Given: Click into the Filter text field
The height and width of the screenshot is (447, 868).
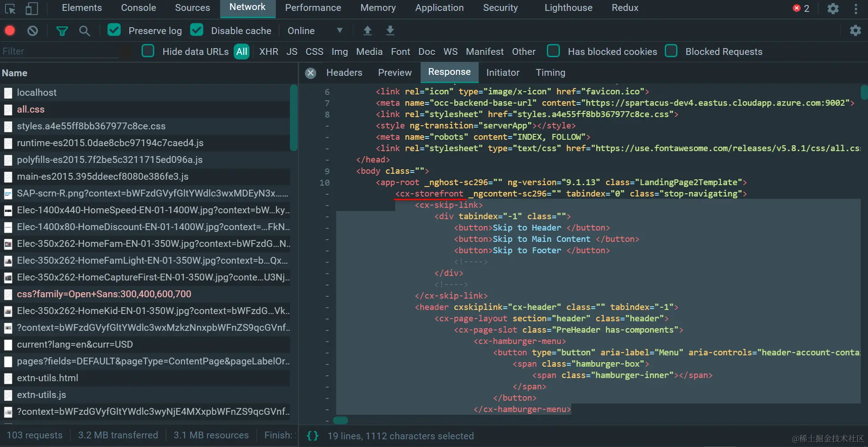Looking at the screenshot, I should 60,51.
